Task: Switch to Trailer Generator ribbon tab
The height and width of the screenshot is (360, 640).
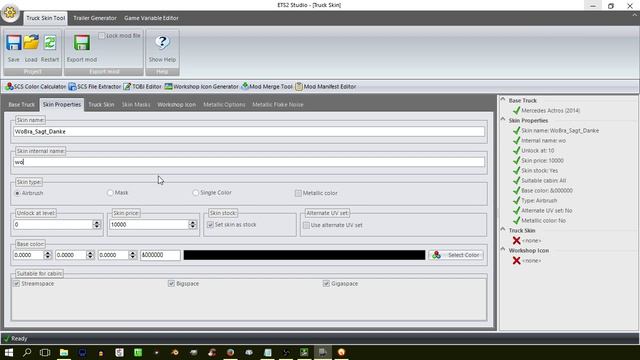Action: tap(95, 18)
